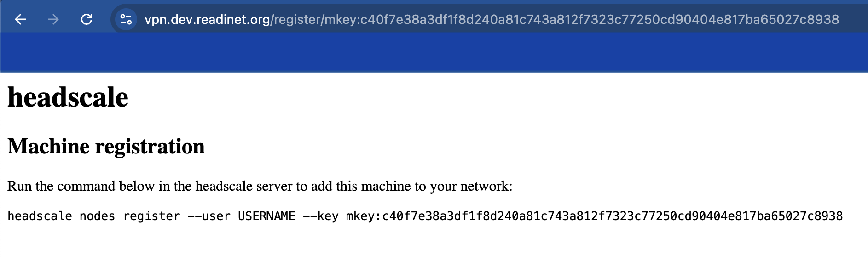Click the --user flag in the command
The image size is (868, 261).
[x=209, y=216]
